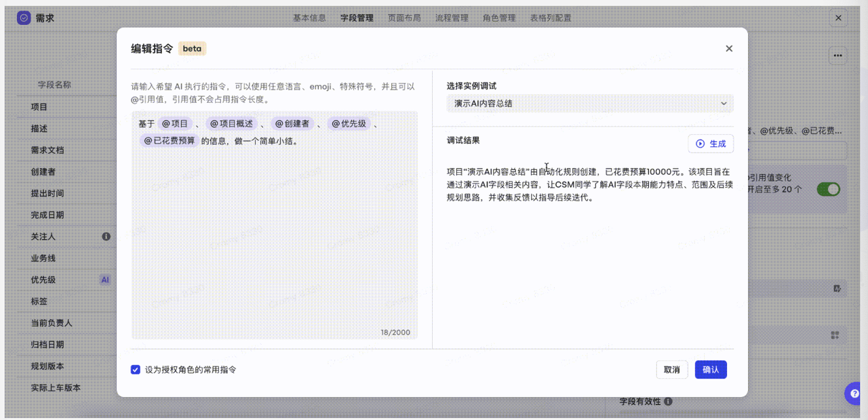Click the chevron arrow in 选择实例调试 selector
The image size is (868, 420).
coord(724,104)
